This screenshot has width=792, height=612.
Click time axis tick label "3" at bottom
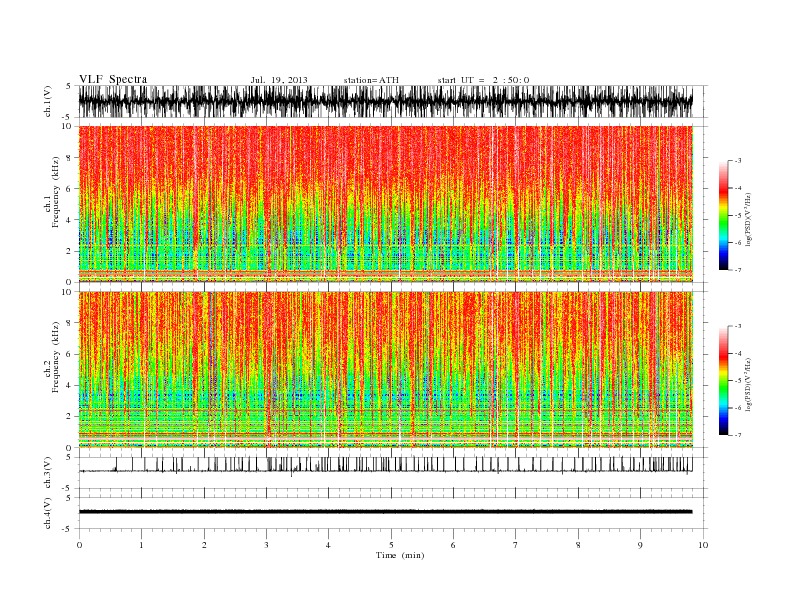[267, 545]
